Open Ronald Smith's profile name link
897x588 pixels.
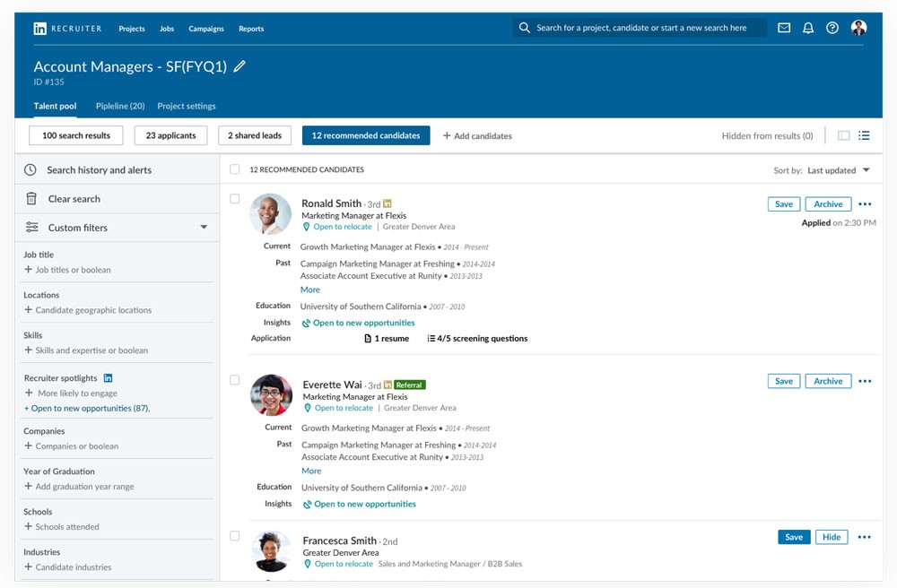(x=331, y=203)
